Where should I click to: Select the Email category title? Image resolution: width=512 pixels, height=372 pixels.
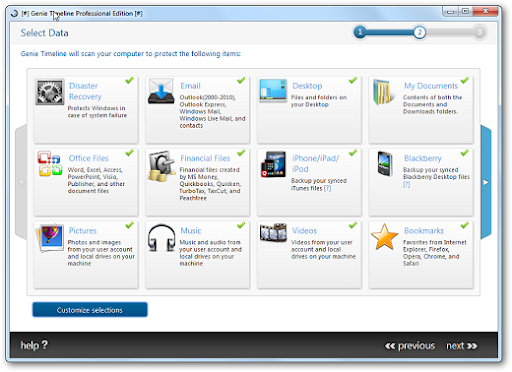pos(190,86)
